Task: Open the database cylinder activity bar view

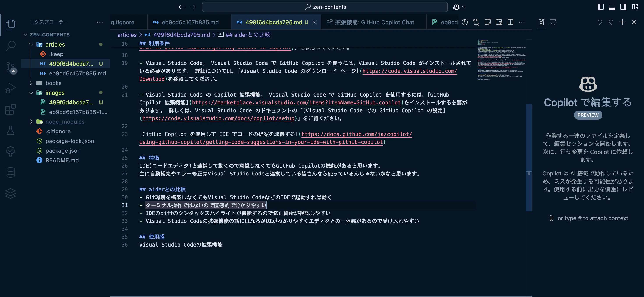Action: [x=10, y=172]
